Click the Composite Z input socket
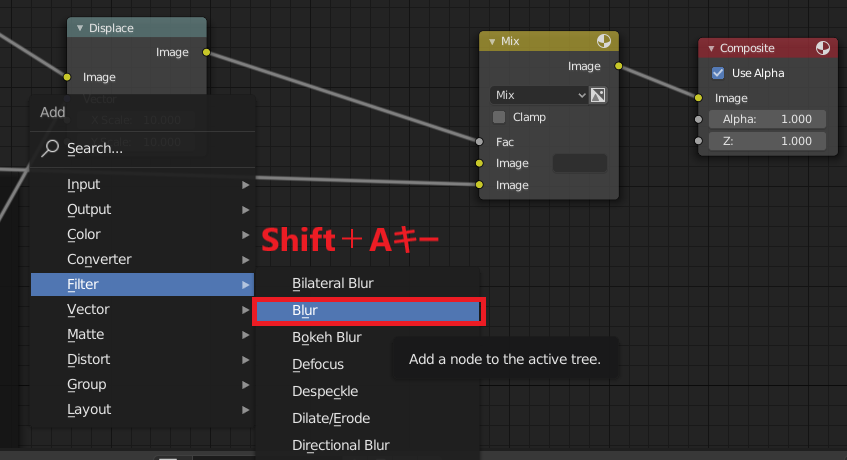847x460 pixels. [698, 141]
